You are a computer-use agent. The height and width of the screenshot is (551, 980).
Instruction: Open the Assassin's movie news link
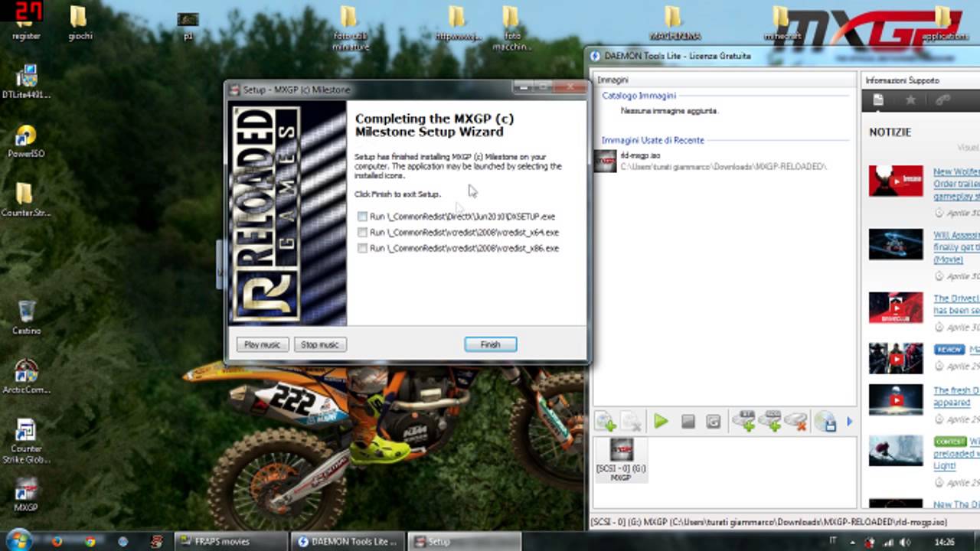point(956,247)
